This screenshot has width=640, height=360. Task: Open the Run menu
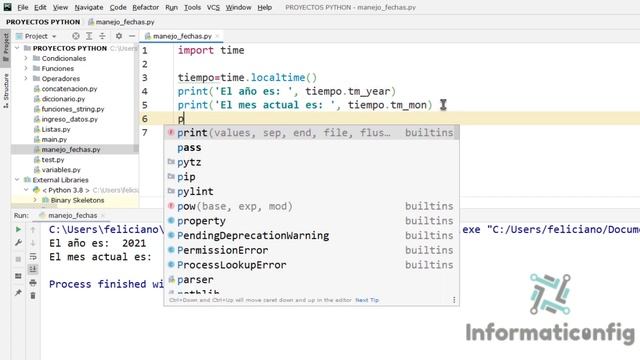coord(171,7)
